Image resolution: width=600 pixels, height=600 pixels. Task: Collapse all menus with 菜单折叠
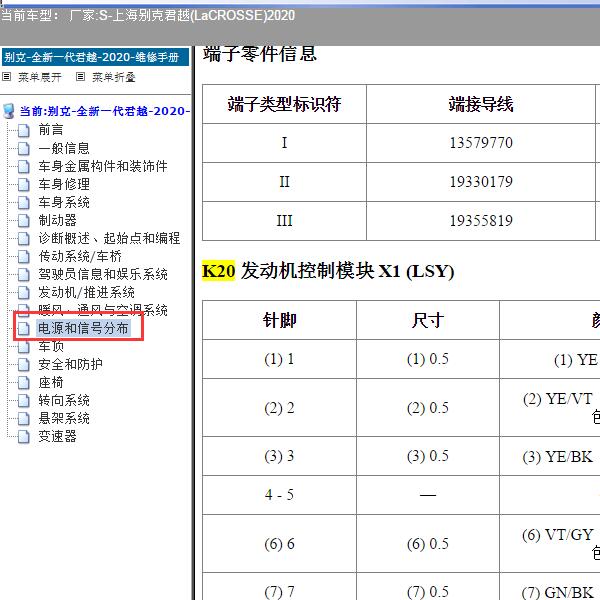click(x=114, y=77)
